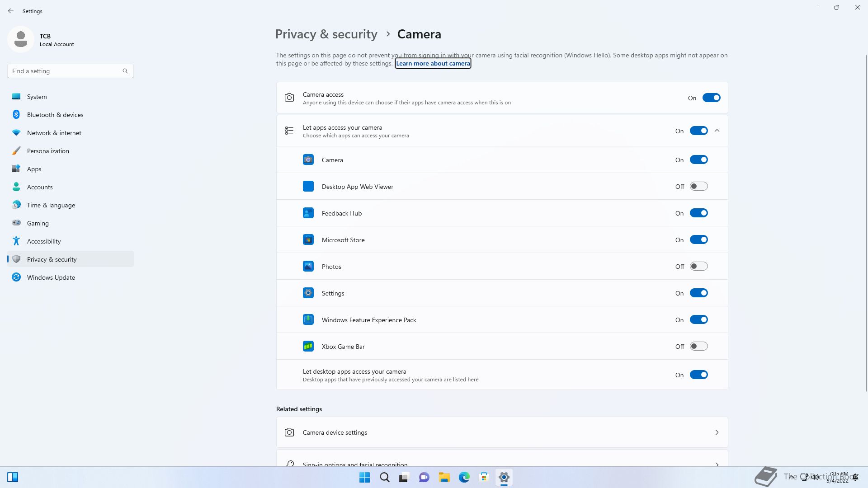This screenshot has width=868, height=488.
Task: Click the Microsoft Store app icon in list
Action: [308, 239]
